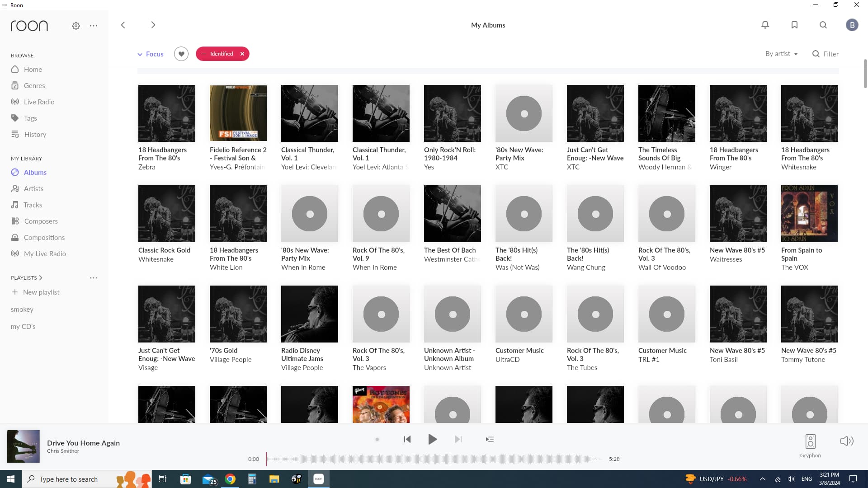Click the signal path dot indicator
The width and height of the screenshot is (868, 488).
coord(377,439)
